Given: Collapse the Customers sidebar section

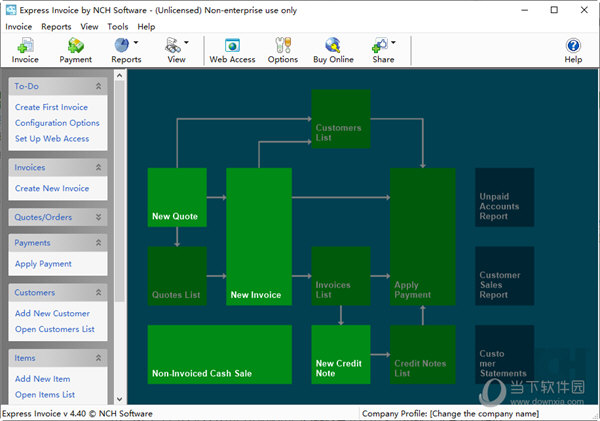Looking at the screenshot, I should (x=98, y=292).
